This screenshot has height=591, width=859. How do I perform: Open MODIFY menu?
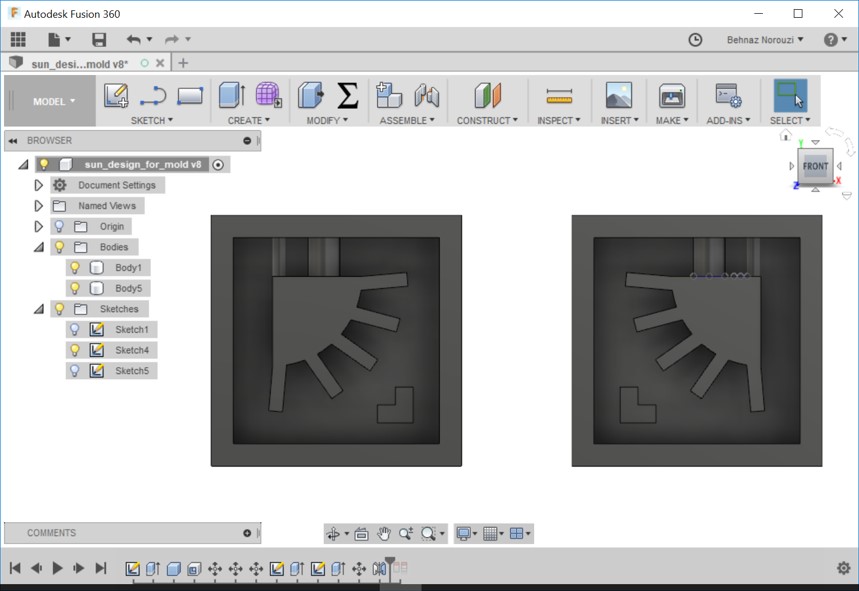[x=327, y=120]
